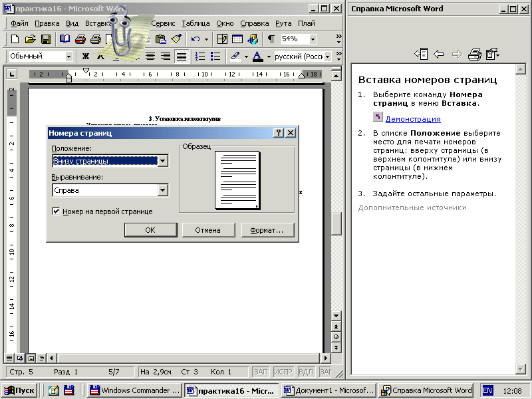Insert a table with the grid icon
The height and width of the screenshot is (399, 532).
pyautogui.click(x=237, y=39)
